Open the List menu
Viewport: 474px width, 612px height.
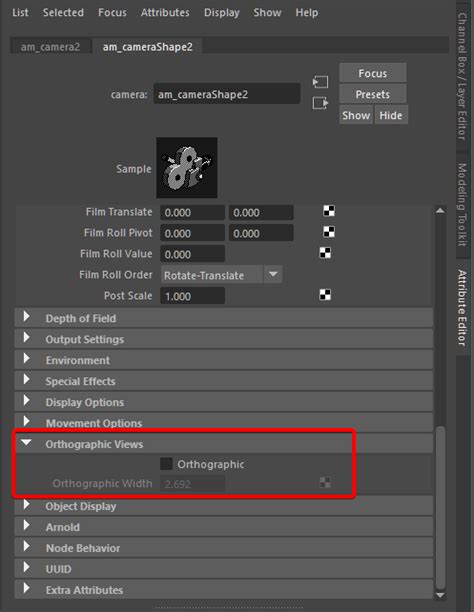point(20,12)
